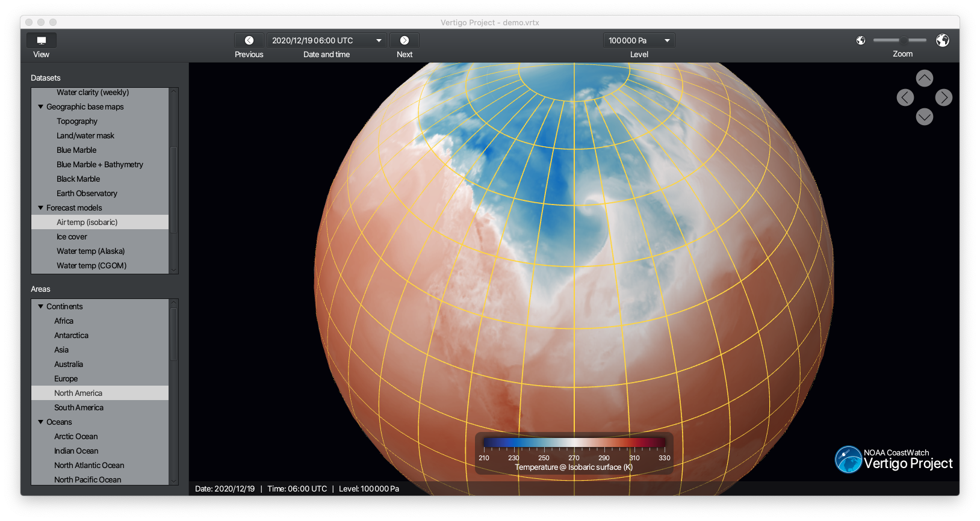Viewport: 980px width, 521px height.
Task: Go to Previous date and time
Action: (249, 40)
